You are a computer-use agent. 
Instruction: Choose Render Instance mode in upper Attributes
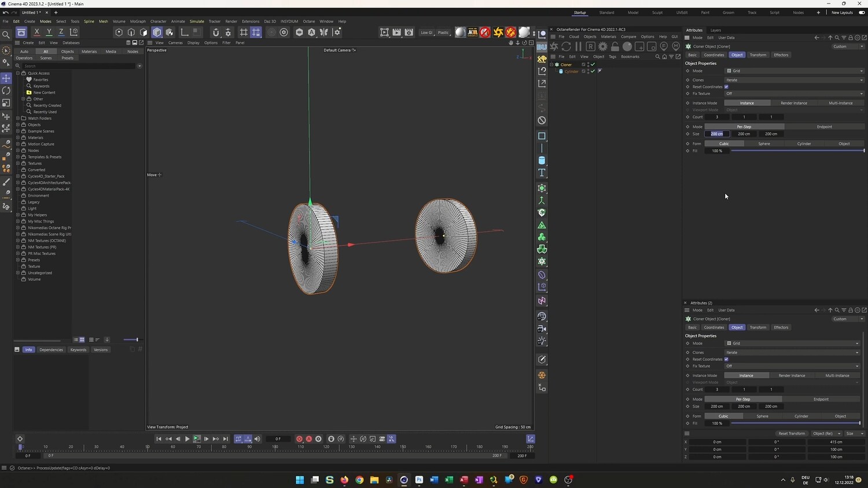click(794, 103)
